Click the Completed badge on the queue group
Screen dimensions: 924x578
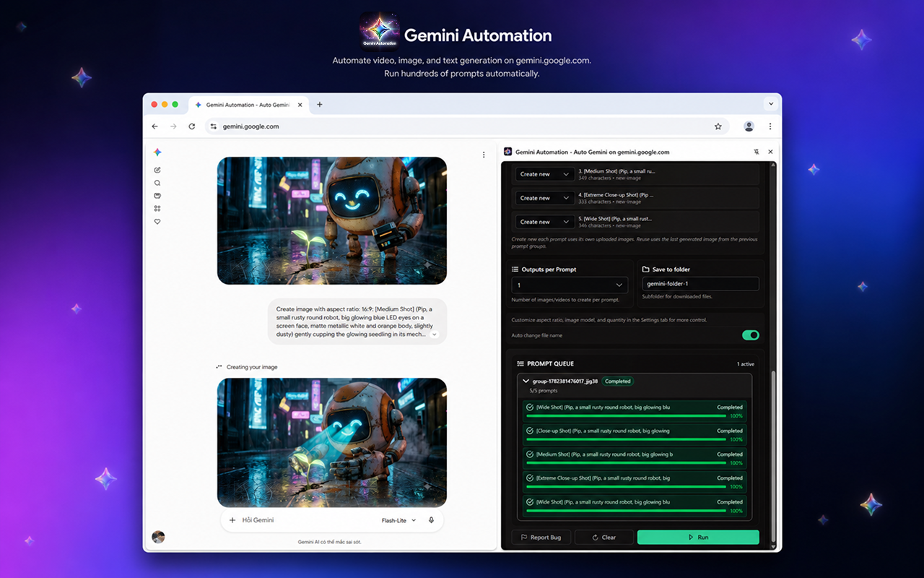point(617,381)
